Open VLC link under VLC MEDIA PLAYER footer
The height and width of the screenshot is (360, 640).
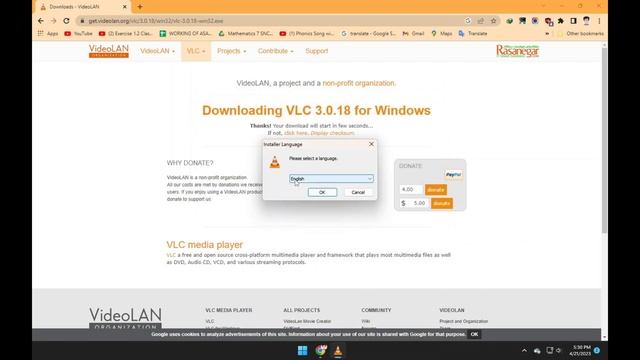point(210,321)
